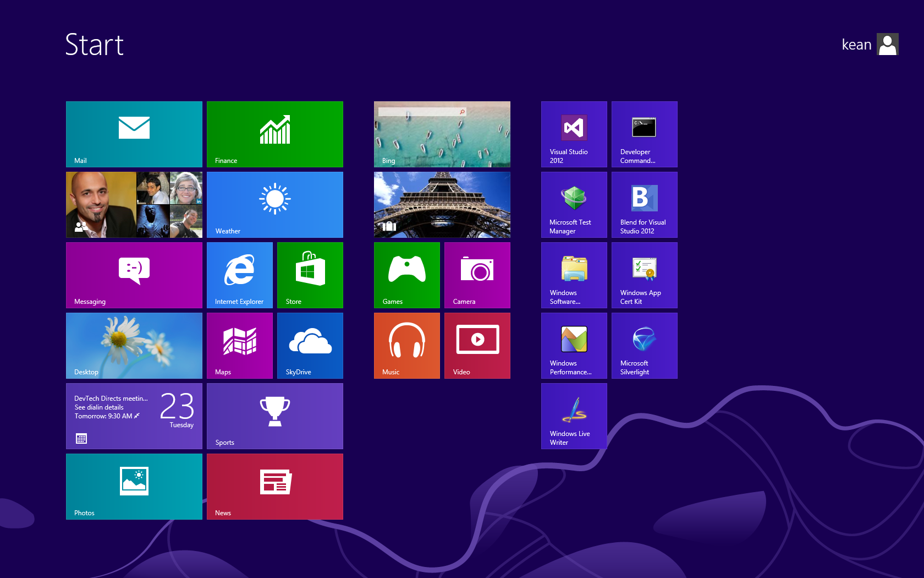
Task: Click the kean user account picture
Action: pyautogui.click(x=887, y=44)
